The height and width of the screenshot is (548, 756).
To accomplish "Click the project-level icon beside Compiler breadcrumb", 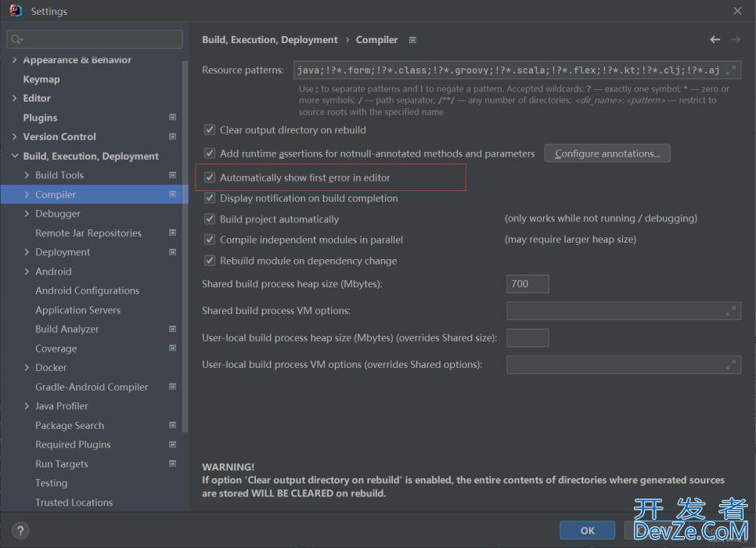I will coord(412,40).
